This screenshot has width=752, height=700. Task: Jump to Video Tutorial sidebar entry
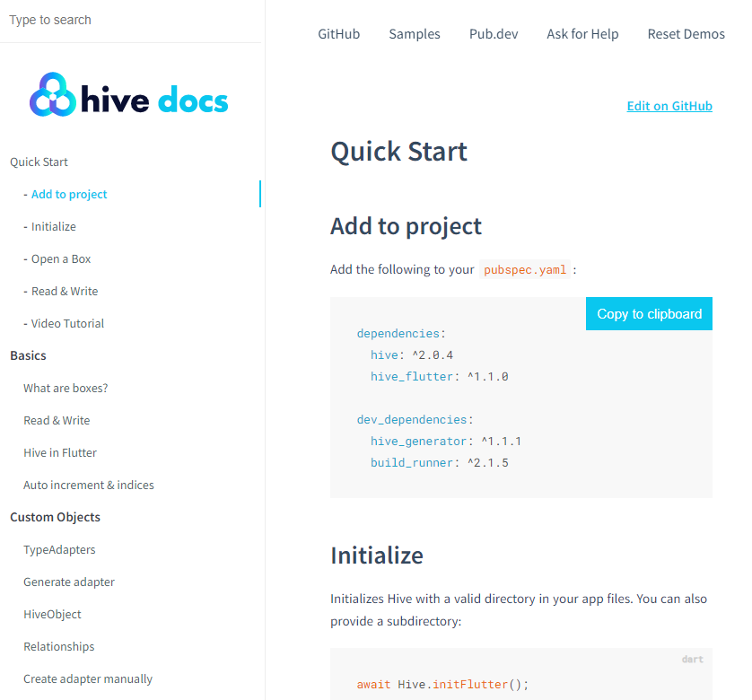tap(67, 323)
